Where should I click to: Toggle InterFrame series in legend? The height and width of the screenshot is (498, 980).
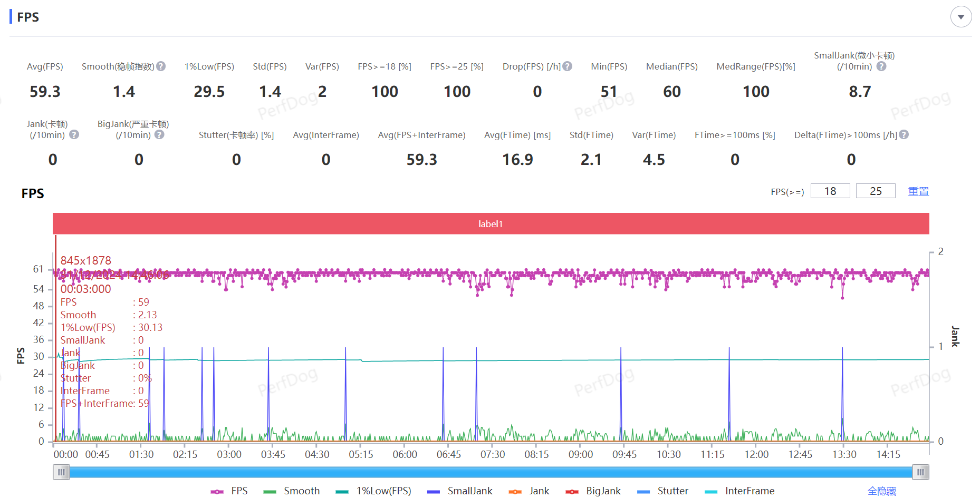click(x=739, y=491)
